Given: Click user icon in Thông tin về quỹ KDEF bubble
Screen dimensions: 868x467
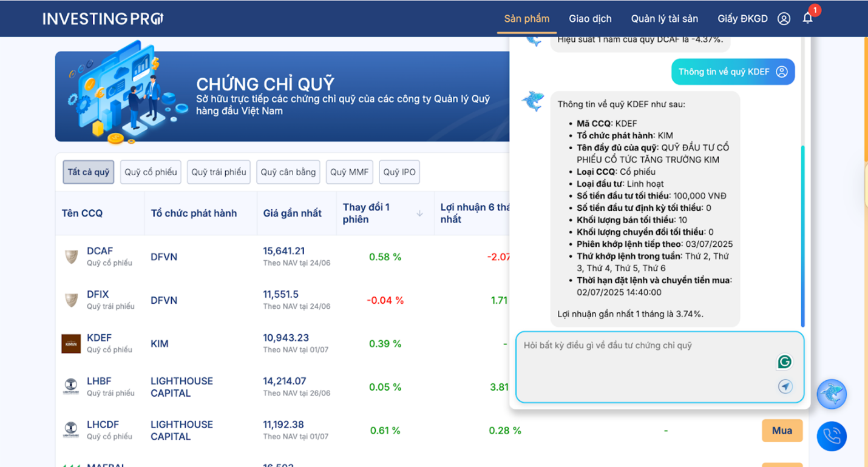Looking at the screenshot, I should click(x=782, y=72).
